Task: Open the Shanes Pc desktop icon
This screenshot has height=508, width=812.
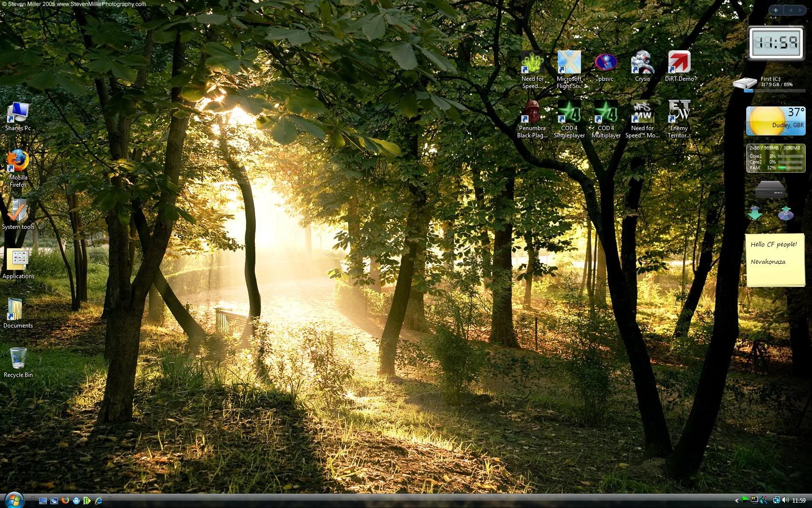Action: [x=18, y=116]
